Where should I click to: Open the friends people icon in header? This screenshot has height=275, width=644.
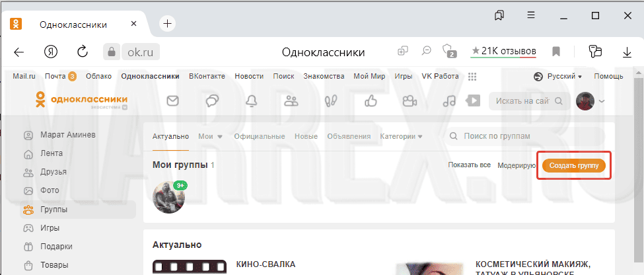[291, 100]
